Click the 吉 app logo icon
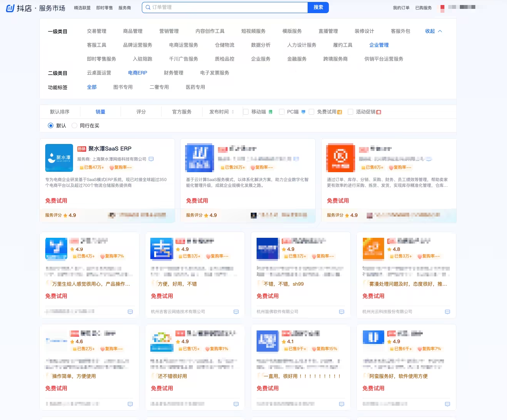The image size is (507, 420). click(162, 249)
